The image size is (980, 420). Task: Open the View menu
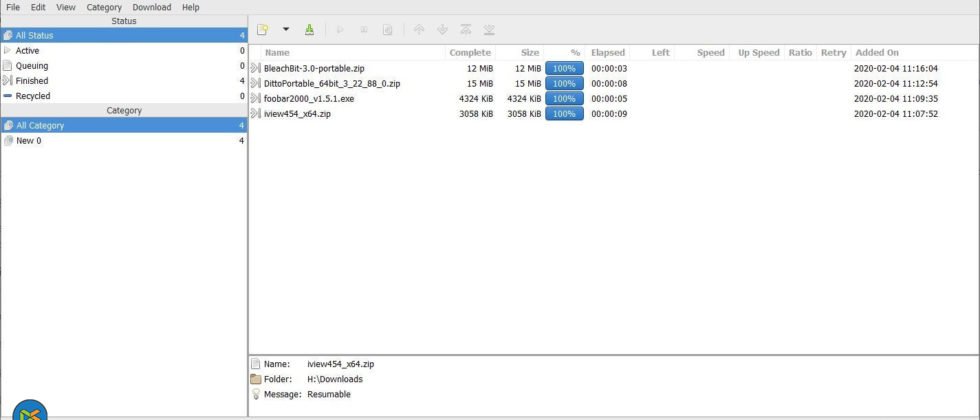[66, 8]
